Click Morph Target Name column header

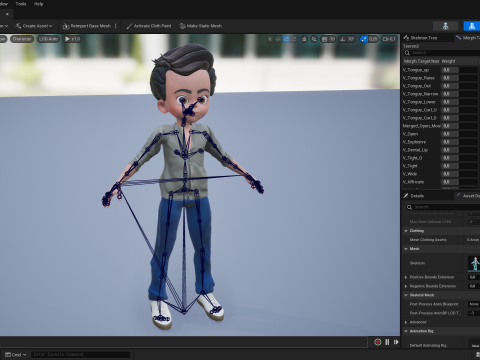point(422,61)
